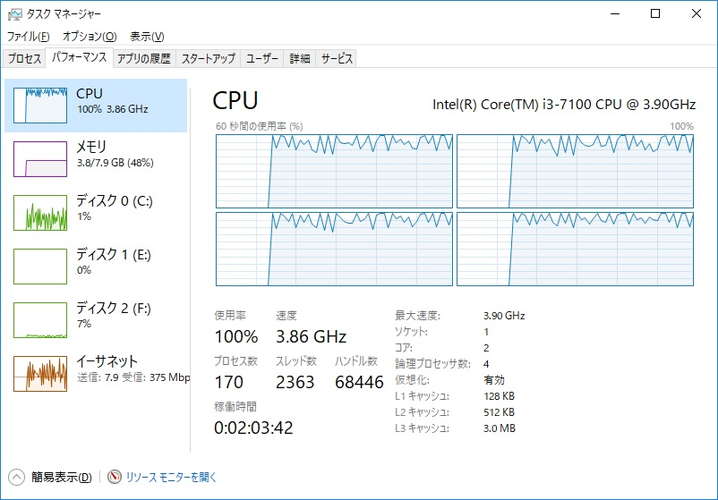
Task: Switch to the スタートアップ tab
Action: [x=208, y=59]
